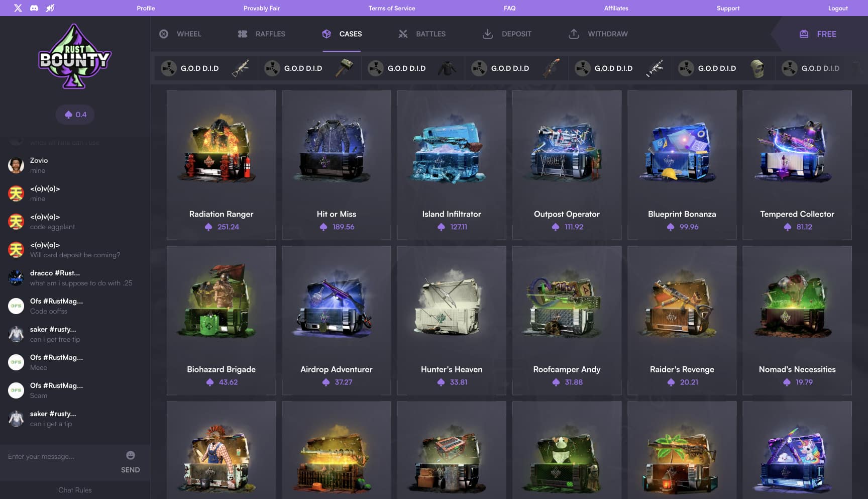Image resolution: width=868 pixels, height=499 pixels.
Task: Open Support page
Action: pyautogui.click(x=728, y=8)
